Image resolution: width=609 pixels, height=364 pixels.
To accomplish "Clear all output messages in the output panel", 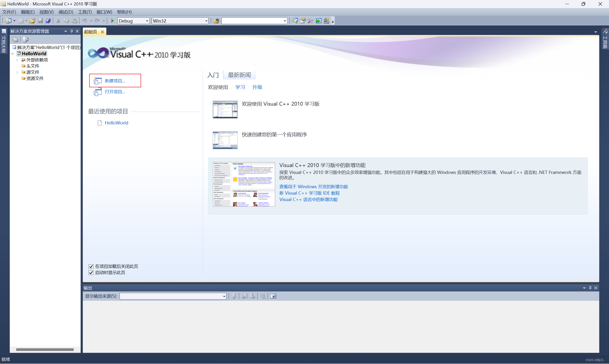I will [x=263, y=296].
